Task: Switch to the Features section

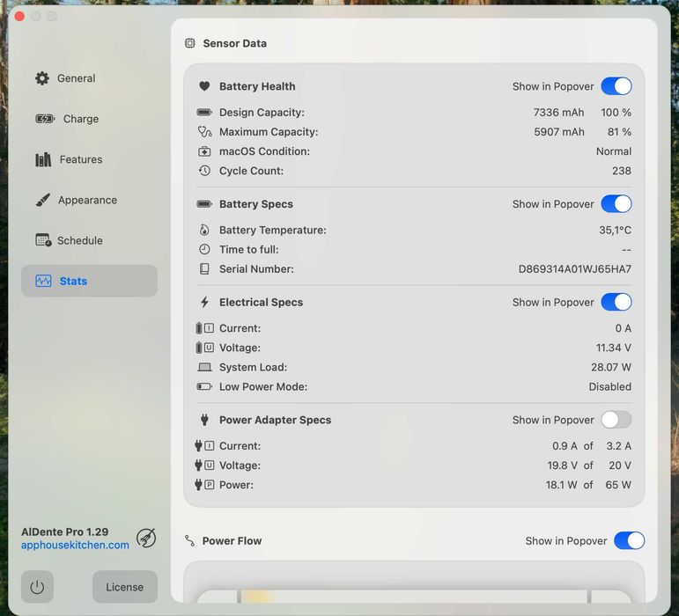Action: tap(89, 159)
